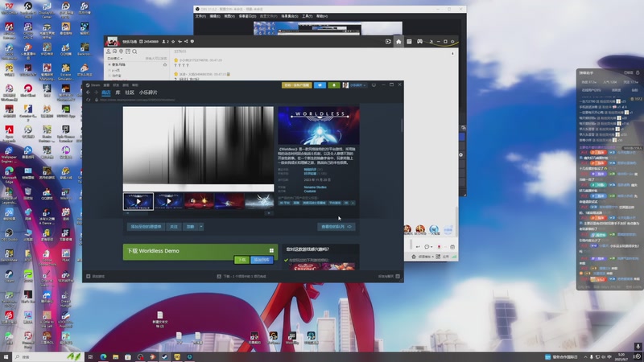
Task: Open the Microsoft Edge desktop icon
Action: [9, 174]
